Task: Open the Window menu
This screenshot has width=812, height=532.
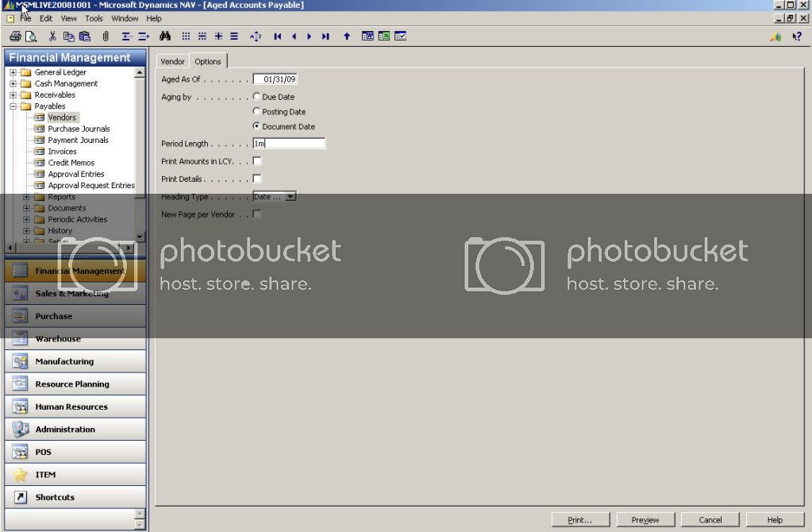Action: coord(125,18)
